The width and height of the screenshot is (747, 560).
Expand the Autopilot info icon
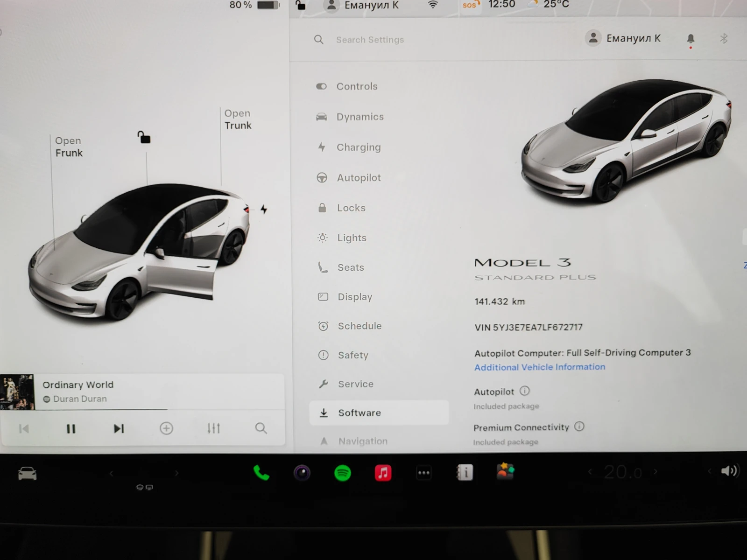pos(525,391)
